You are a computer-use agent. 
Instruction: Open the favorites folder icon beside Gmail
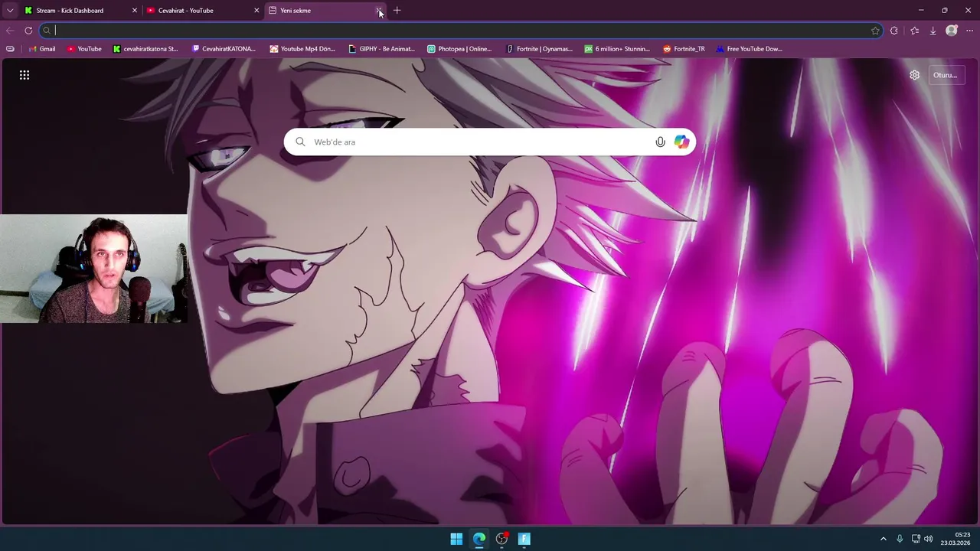coord(10,49)
